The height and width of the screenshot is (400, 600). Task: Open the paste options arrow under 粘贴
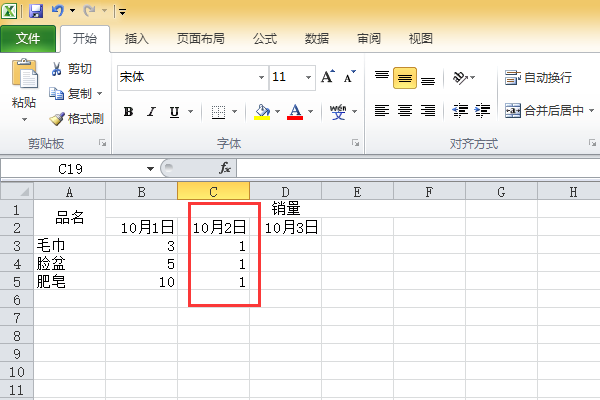[24, 119]
